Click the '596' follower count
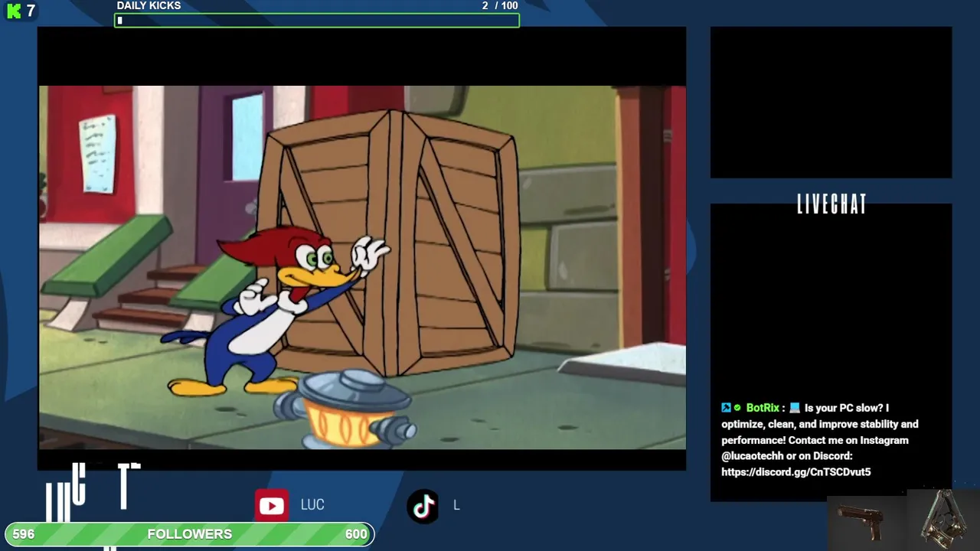This screenshot has height=551, width=980. coord(24,534)
